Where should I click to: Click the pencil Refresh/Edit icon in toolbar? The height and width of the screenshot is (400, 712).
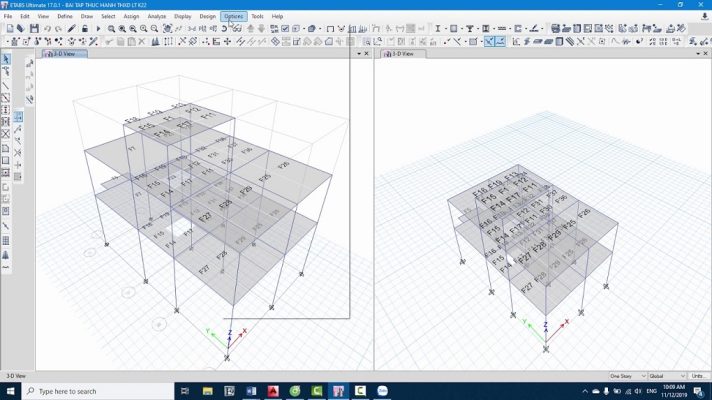tap(71, 29)
